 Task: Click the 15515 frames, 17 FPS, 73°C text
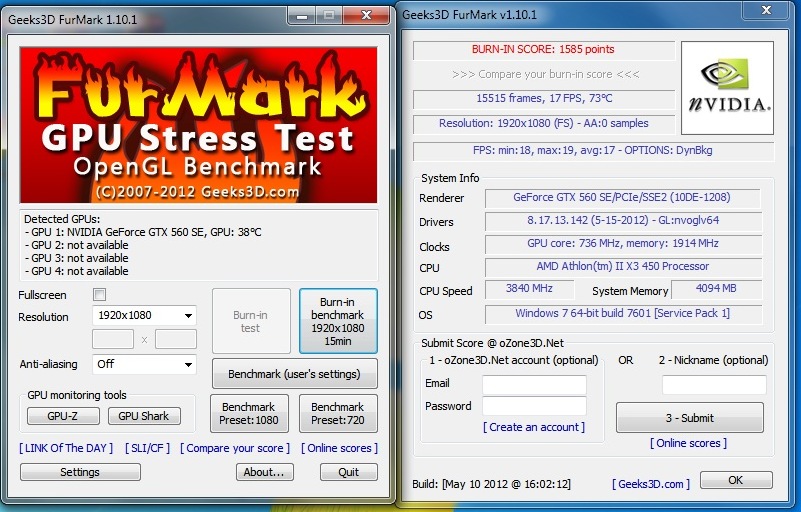click(544, 98)
